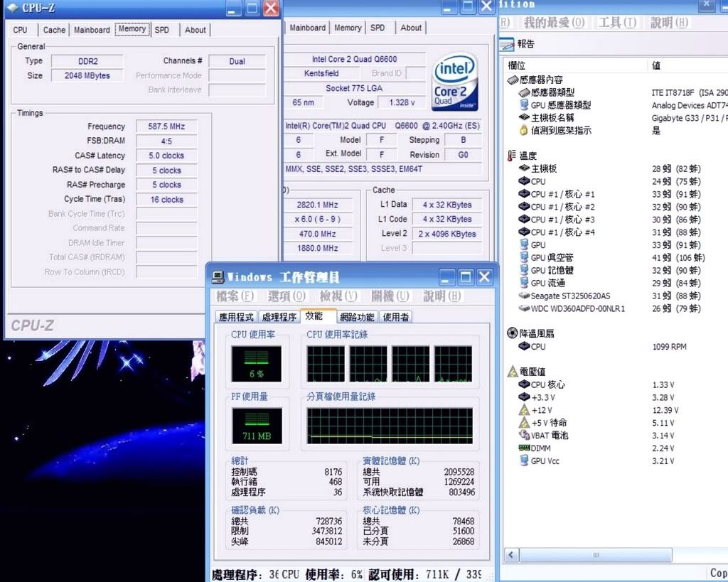Select the 感應器內容 sensor section icon
Viewport: 728px width, 582px height.
[513, 80]
